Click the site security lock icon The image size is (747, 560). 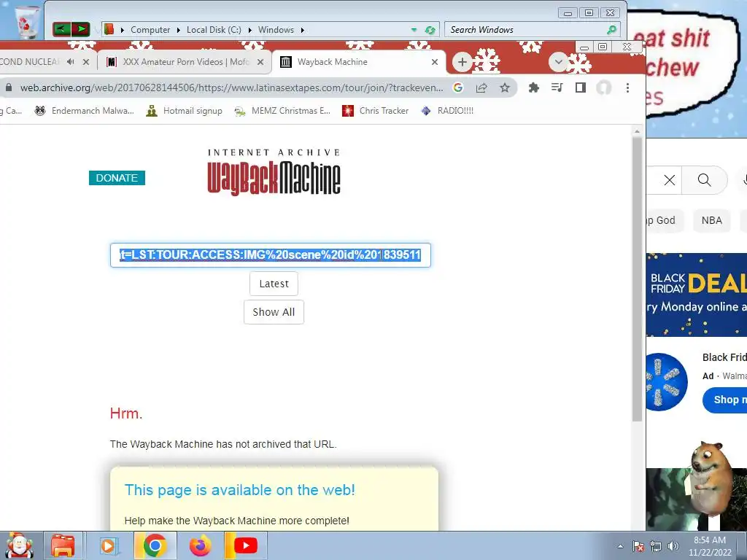[x=9, y=87]
